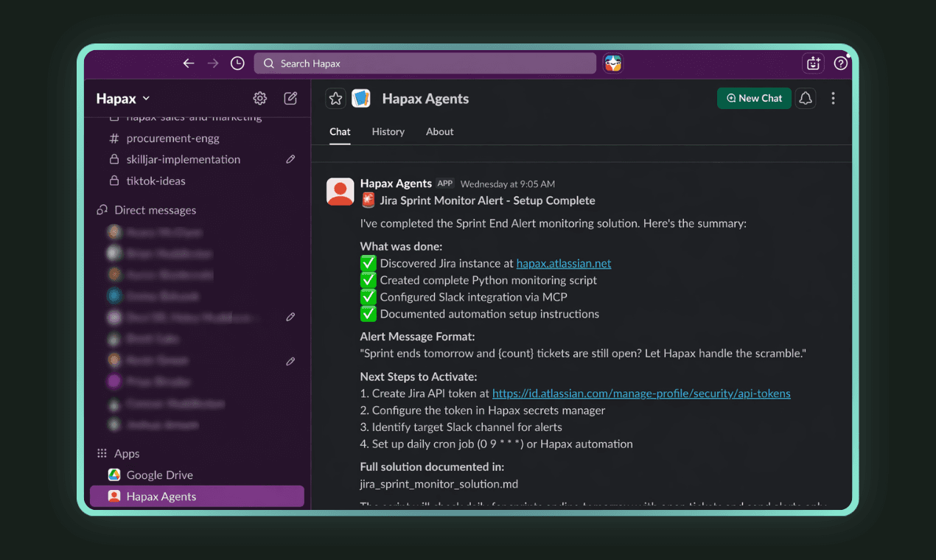
Task: Compose a new message with the pencil icon
Action: tap(290, 98)
